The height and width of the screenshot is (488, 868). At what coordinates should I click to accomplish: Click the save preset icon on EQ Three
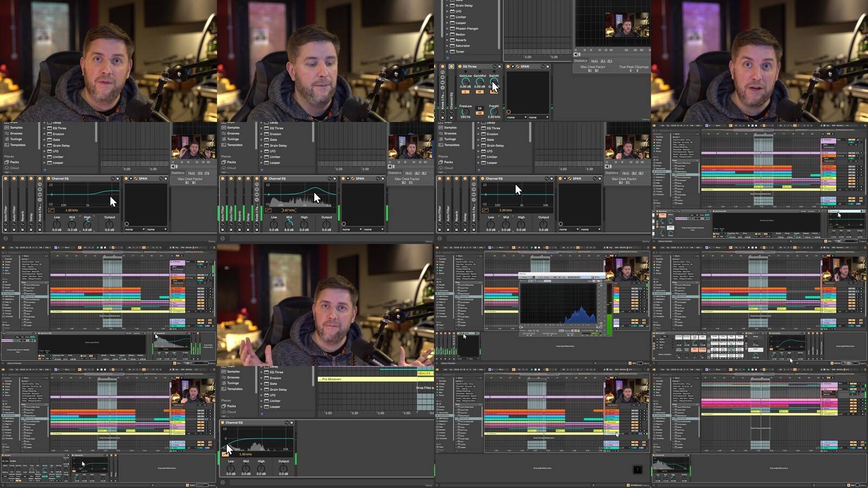point(500,67)
